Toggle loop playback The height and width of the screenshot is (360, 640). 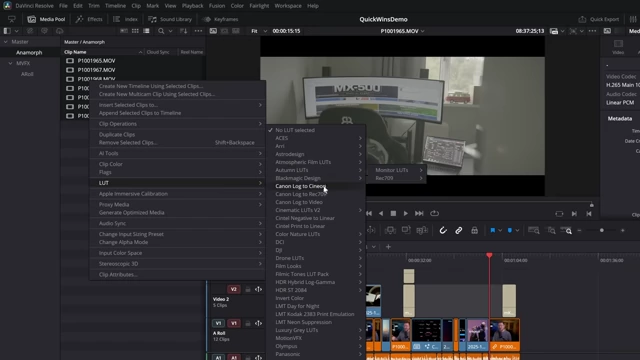[x=434, y=213]
